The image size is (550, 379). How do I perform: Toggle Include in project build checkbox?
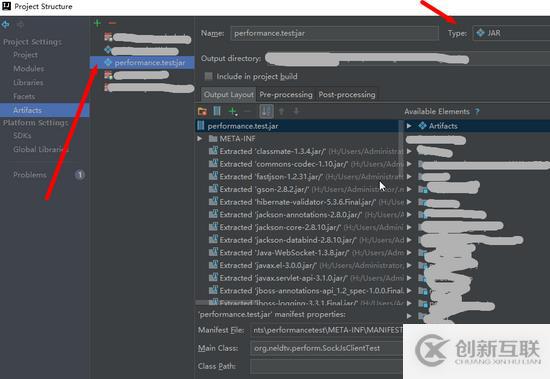[x=208, y=76]
